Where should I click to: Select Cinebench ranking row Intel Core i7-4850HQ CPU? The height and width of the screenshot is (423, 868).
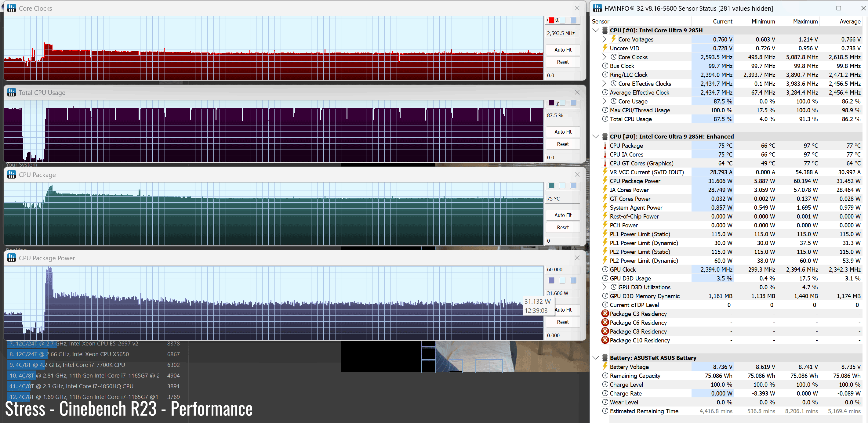(95, 386)
